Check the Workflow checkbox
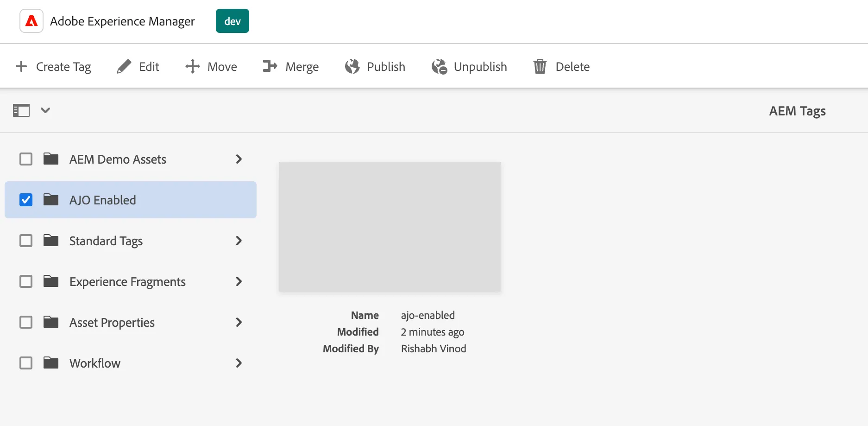This screenshot has width=868, height=426. pos(26,363)
